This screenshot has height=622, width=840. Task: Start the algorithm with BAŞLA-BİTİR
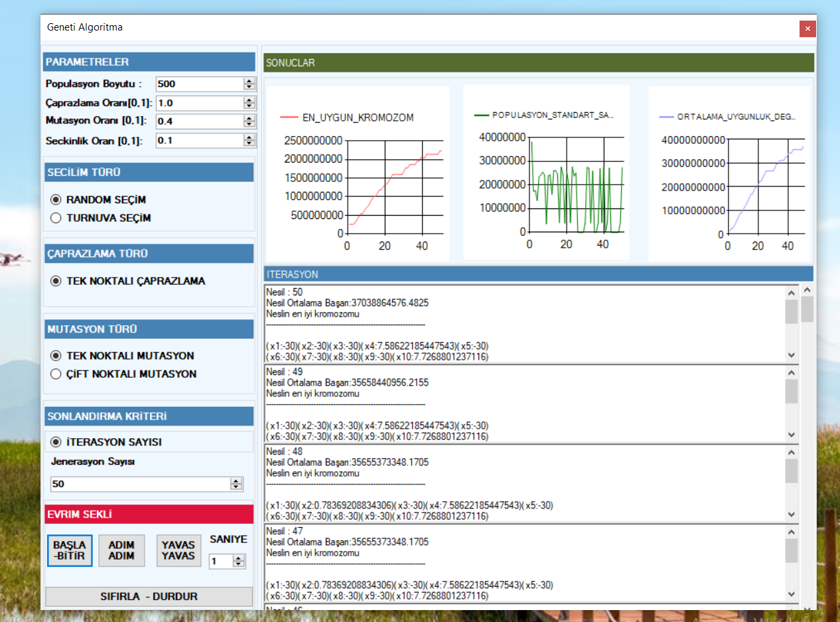click(x=69, y=550)
